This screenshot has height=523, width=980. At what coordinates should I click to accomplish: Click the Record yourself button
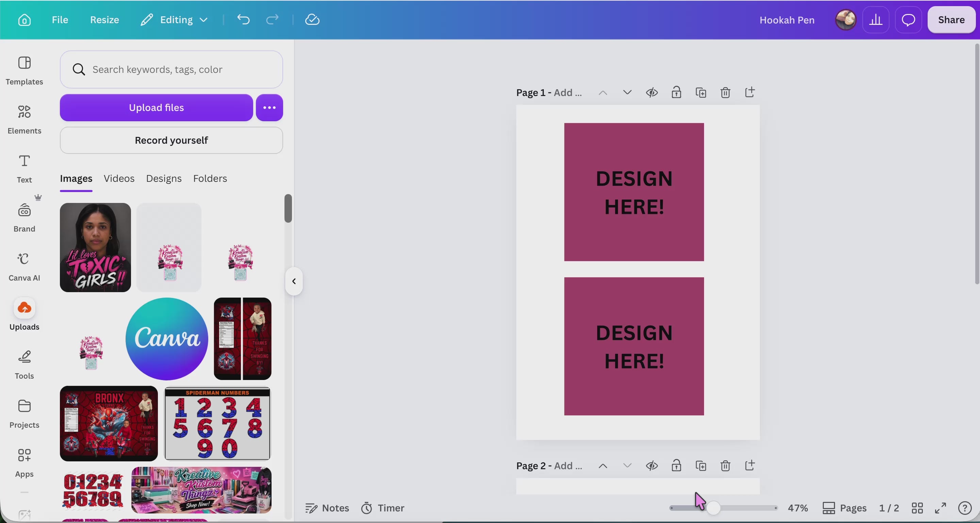(171, 141)
